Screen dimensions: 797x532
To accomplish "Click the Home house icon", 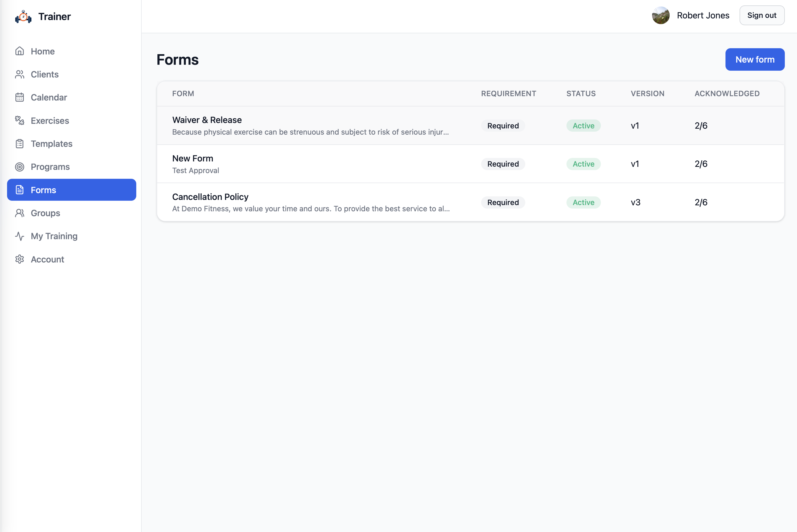I will click(20, 51).
